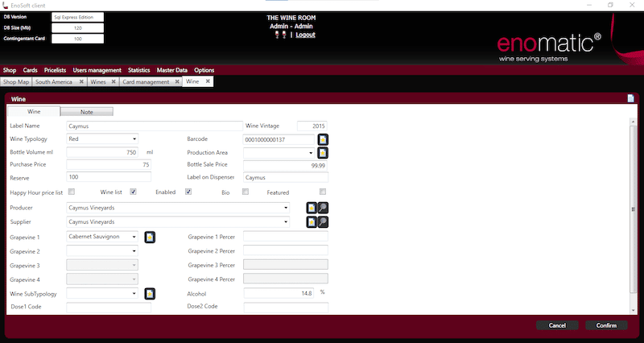This screenshot has width=644, height=343.
Task: Expand the Grapevine 2 dropdown
Action: click(102, 251)
